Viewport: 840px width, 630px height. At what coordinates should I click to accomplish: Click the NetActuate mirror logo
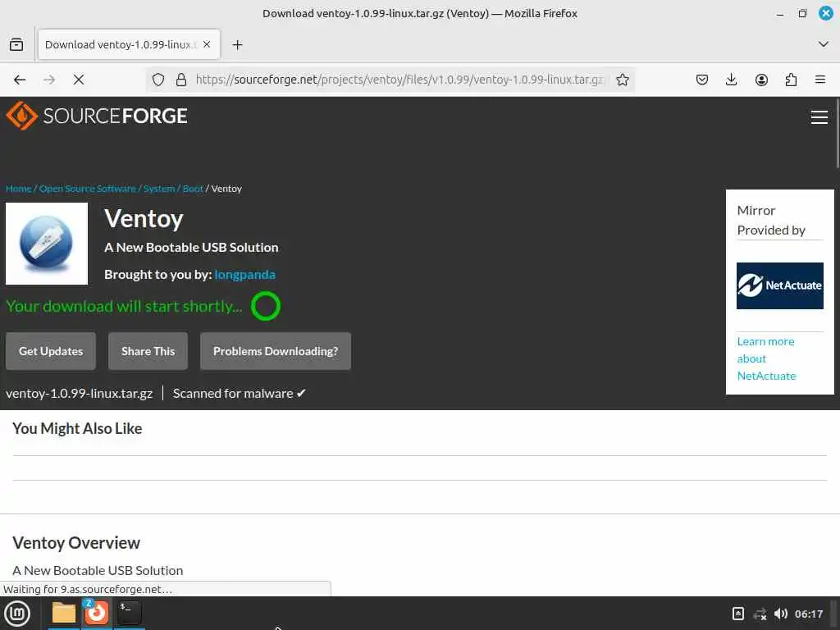780,286
